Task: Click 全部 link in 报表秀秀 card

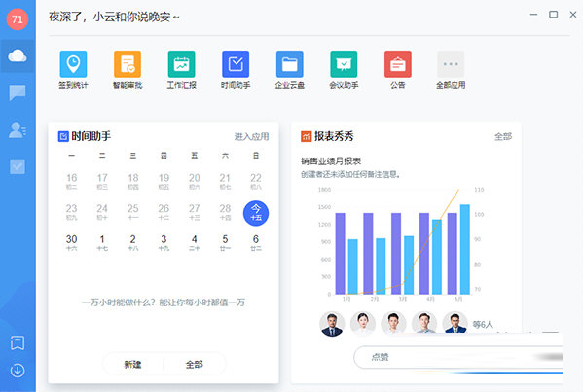Action: point(503,137)
